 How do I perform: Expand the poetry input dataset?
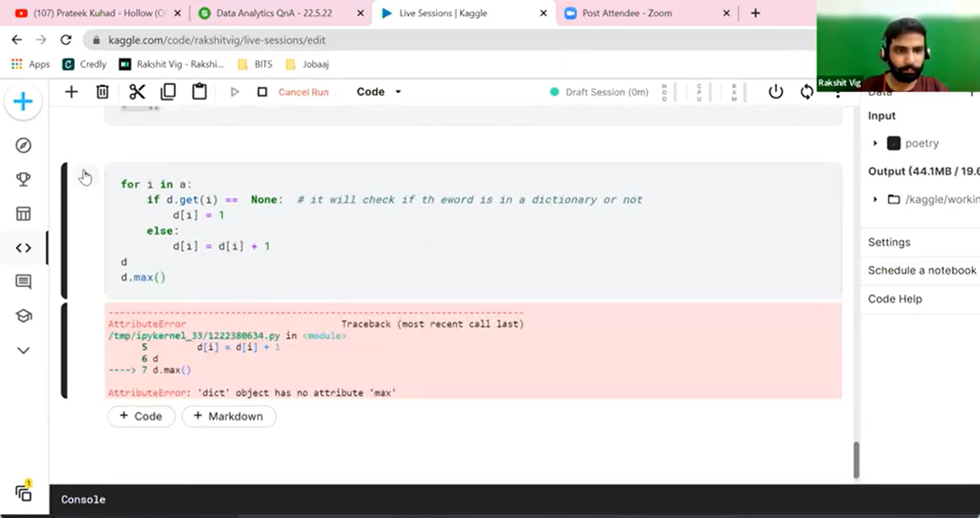click(875, 143)
